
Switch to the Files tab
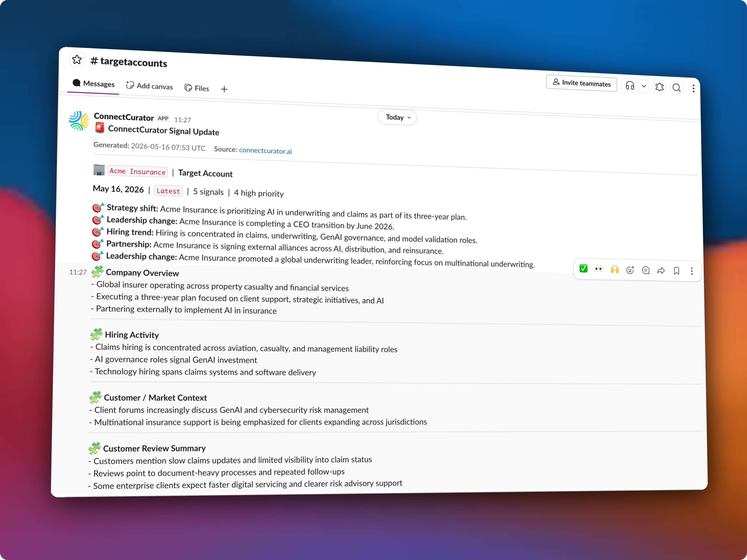point(197,88)
